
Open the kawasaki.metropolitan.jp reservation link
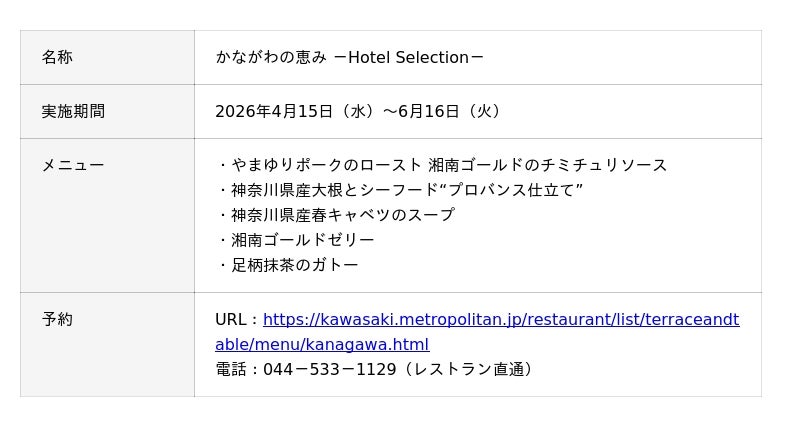[500, 320]
